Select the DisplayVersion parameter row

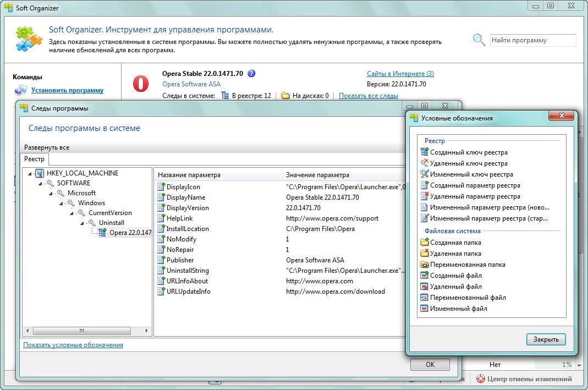click(x=280, y=207)
